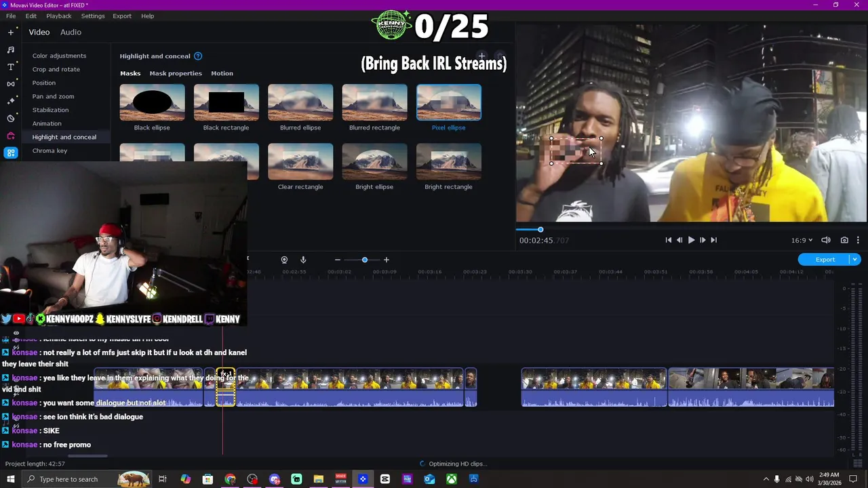The image size is (868, 488).
Task: Open Crop and rotate tool
Action: tap(56, 69)
